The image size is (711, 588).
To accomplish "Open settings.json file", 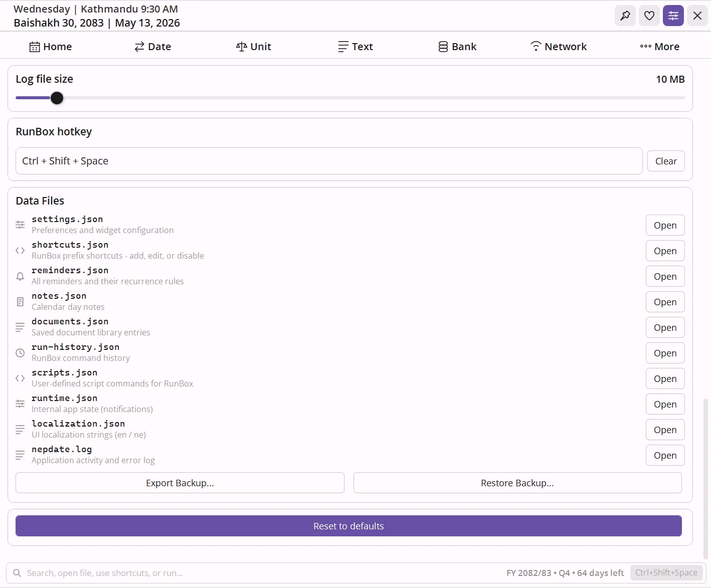I will 665,225.
